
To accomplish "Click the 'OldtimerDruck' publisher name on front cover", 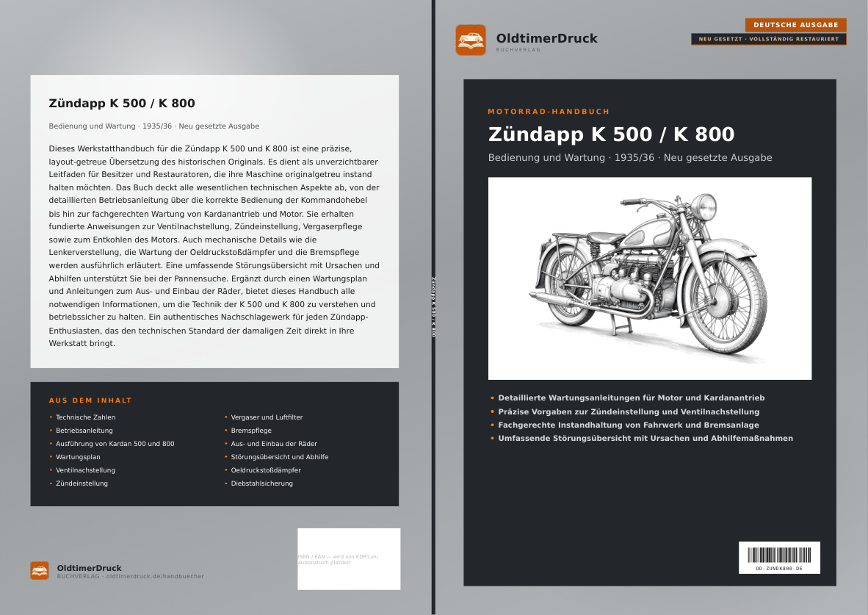I will pyautogui.click(x=546, y=38).
